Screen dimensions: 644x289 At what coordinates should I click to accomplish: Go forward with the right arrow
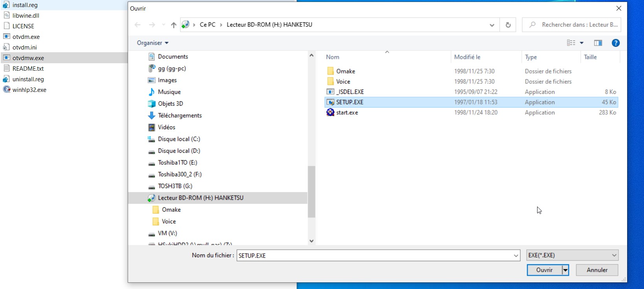point(152,25)
